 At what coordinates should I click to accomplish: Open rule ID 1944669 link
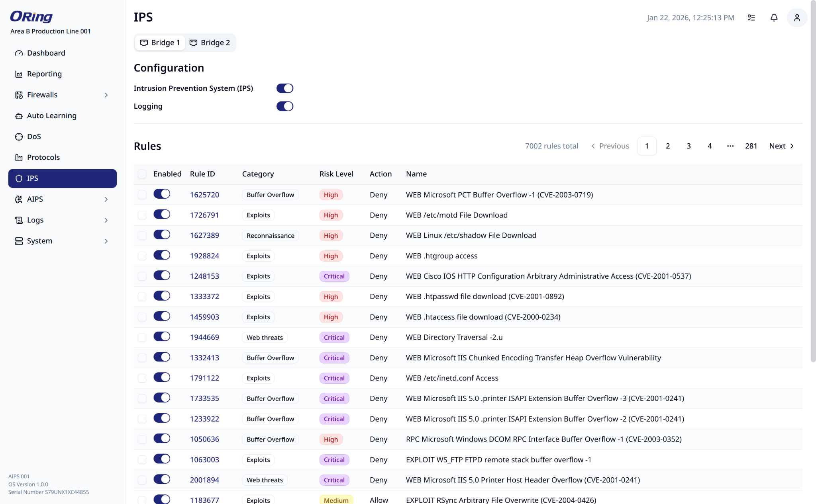pos(204,337)
